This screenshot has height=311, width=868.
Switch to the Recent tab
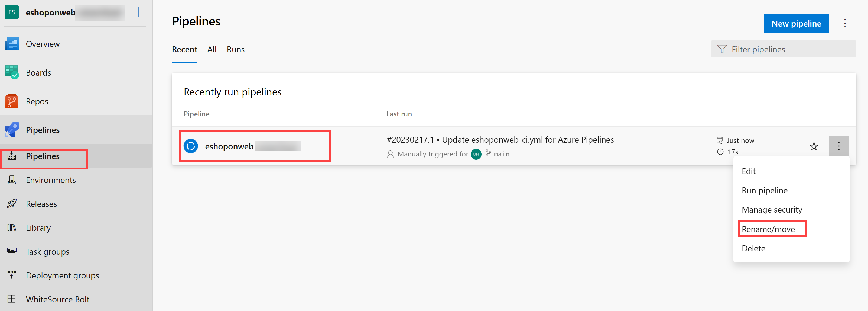click(x=184, y=50)
